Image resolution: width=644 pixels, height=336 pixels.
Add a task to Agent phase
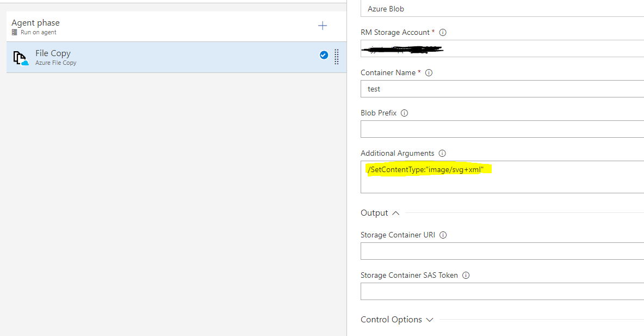click(323, 26)
